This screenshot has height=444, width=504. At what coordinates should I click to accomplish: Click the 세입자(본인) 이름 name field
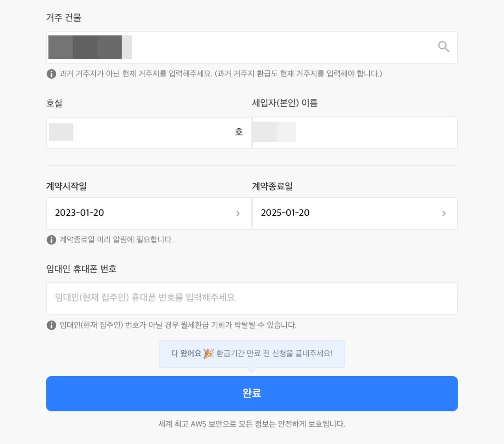(354, 132)
